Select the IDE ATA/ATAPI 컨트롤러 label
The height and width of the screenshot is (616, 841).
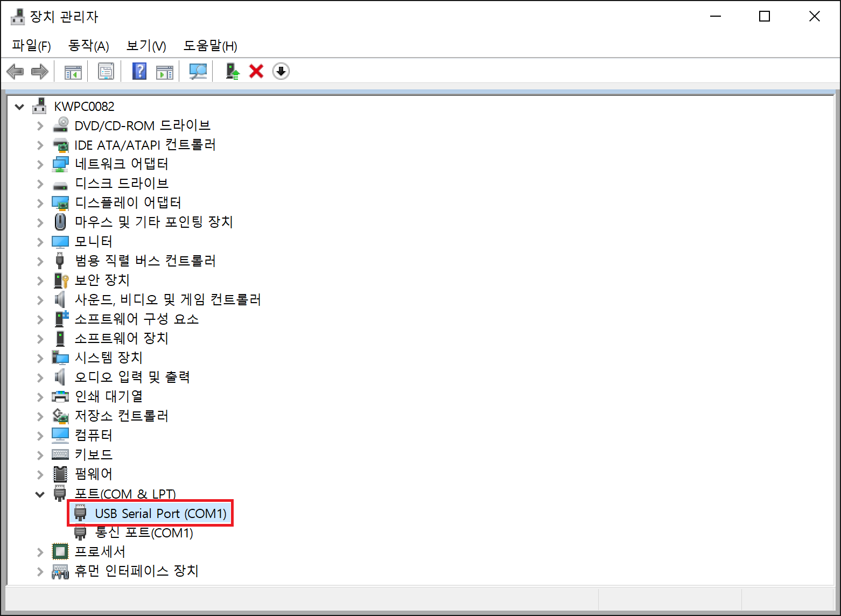point(145,145)
